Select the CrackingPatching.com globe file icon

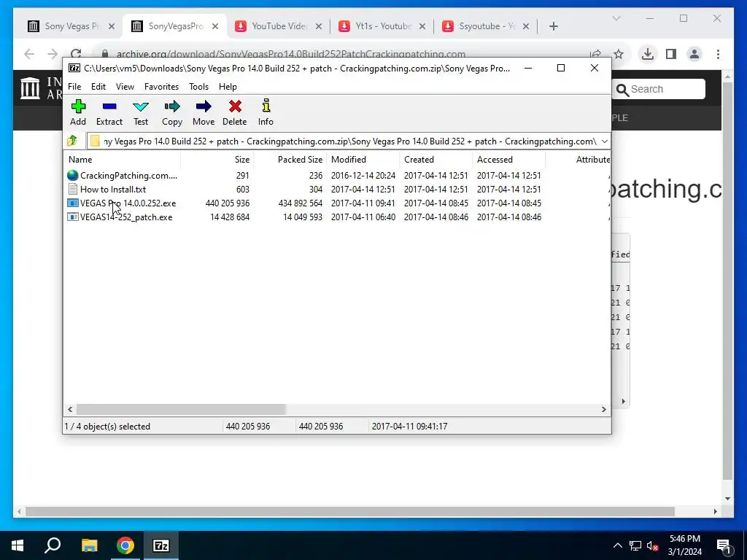pos(72,175)
